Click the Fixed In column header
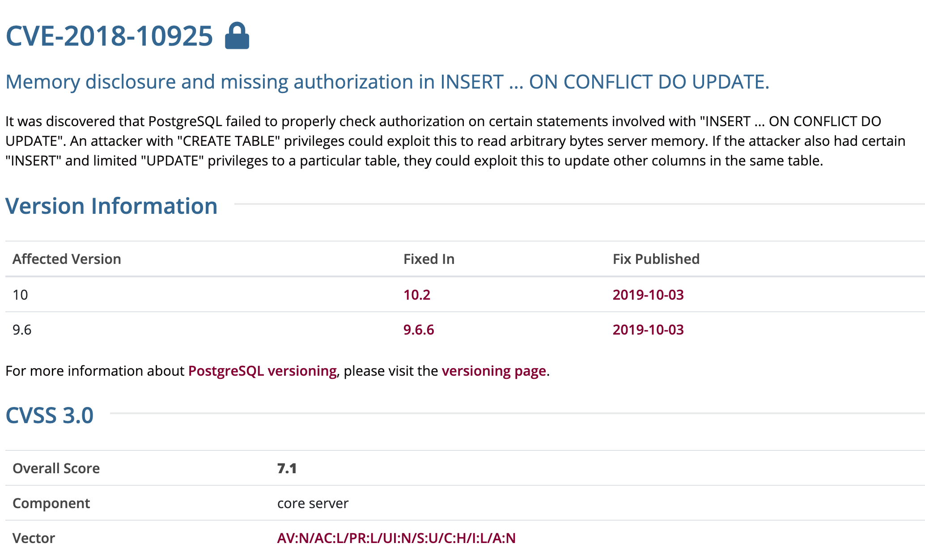Screen dimensions: 925x560 click(x=429, y=259)
